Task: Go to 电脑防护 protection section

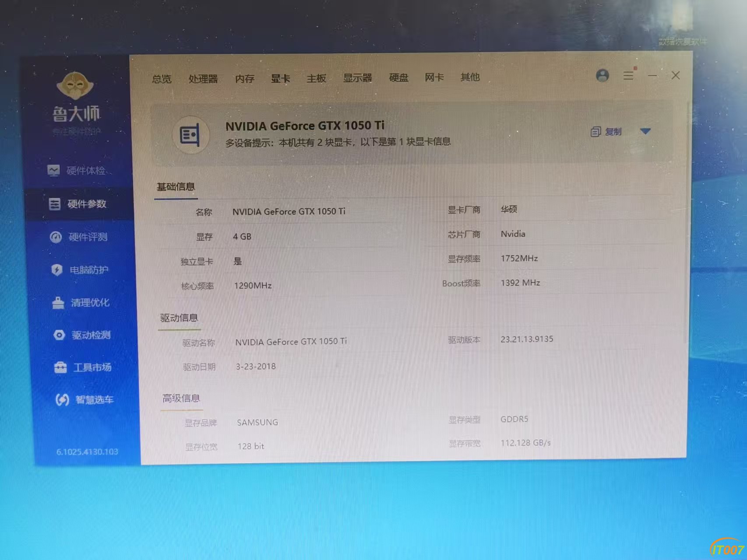Action: 80,270
